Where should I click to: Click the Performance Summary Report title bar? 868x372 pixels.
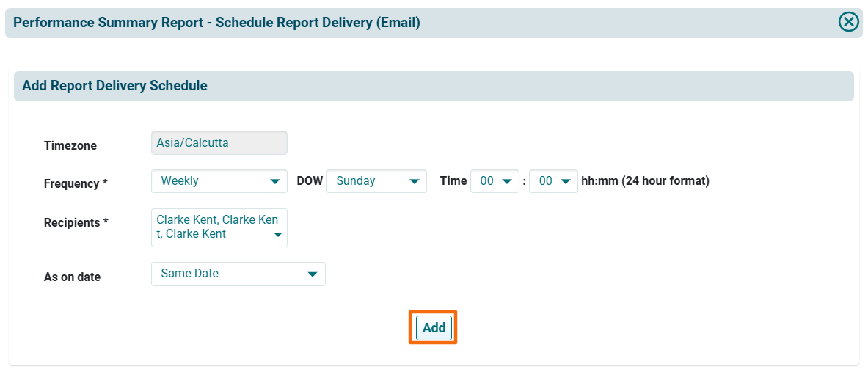(x=216, y=23)
